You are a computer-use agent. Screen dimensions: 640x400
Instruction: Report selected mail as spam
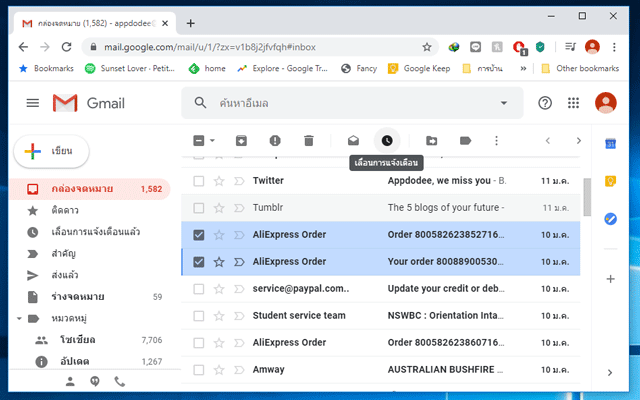click(275, 141)
